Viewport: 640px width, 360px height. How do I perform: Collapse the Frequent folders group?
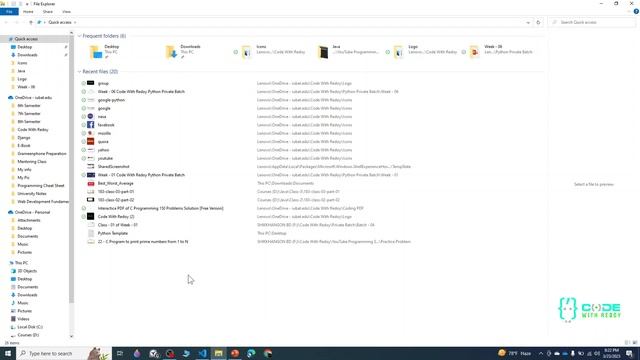click(79, 36)
